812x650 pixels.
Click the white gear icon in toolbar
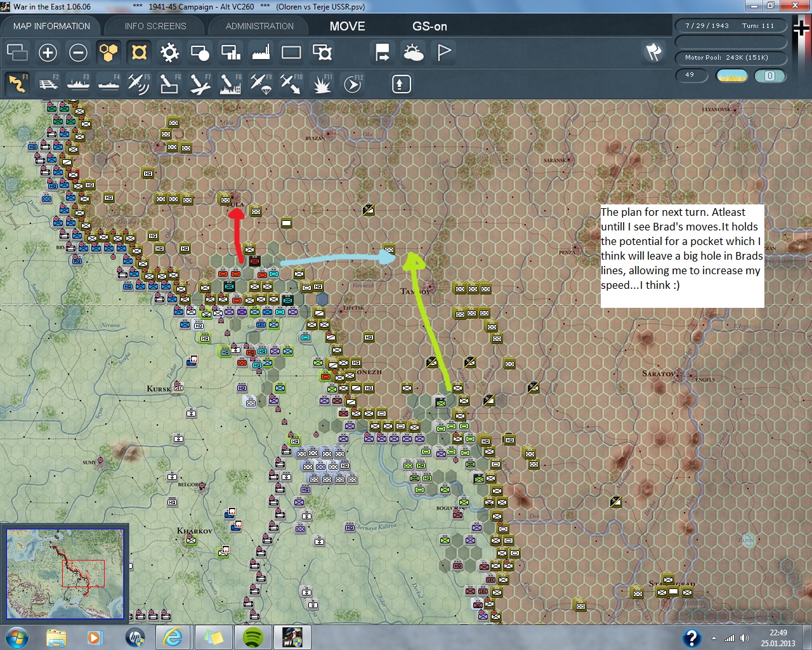(169, 53)
